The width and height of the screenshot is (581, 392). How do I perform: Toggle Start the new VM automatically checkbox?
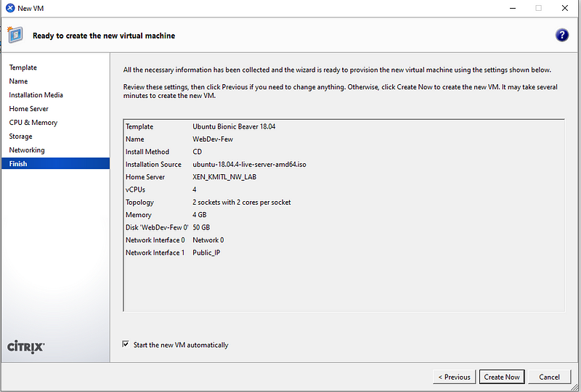[x=126, y=345]
